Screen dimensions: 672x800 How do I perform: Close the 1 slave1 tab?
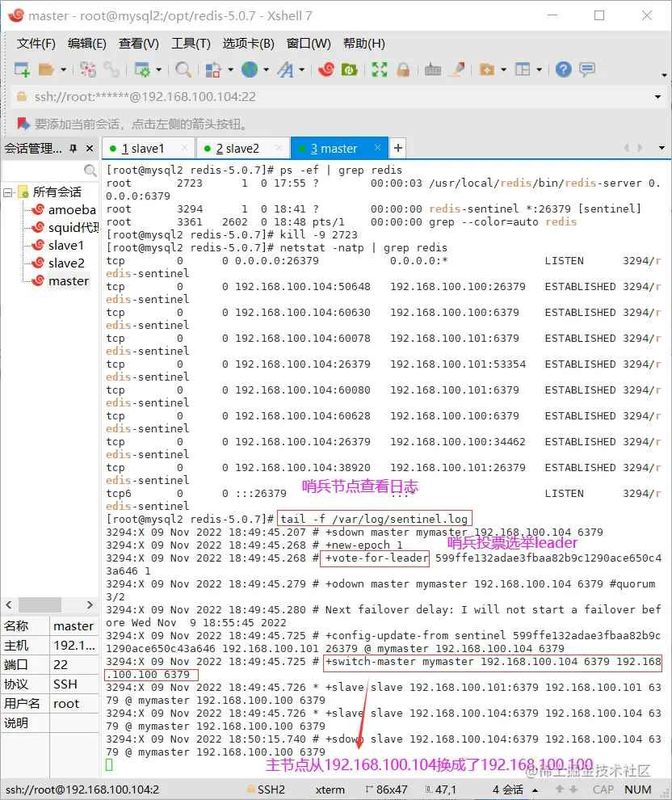click(x=185, y=148)
